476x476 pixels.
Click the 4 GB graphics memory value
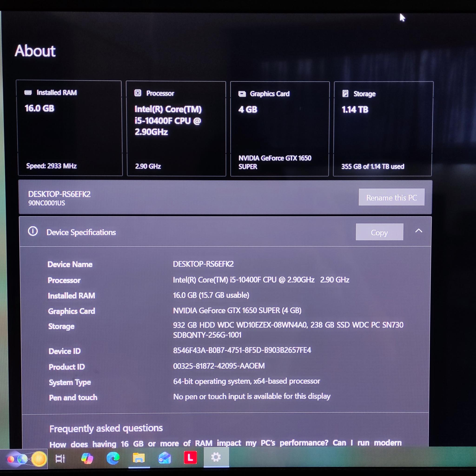pos(248,109)
